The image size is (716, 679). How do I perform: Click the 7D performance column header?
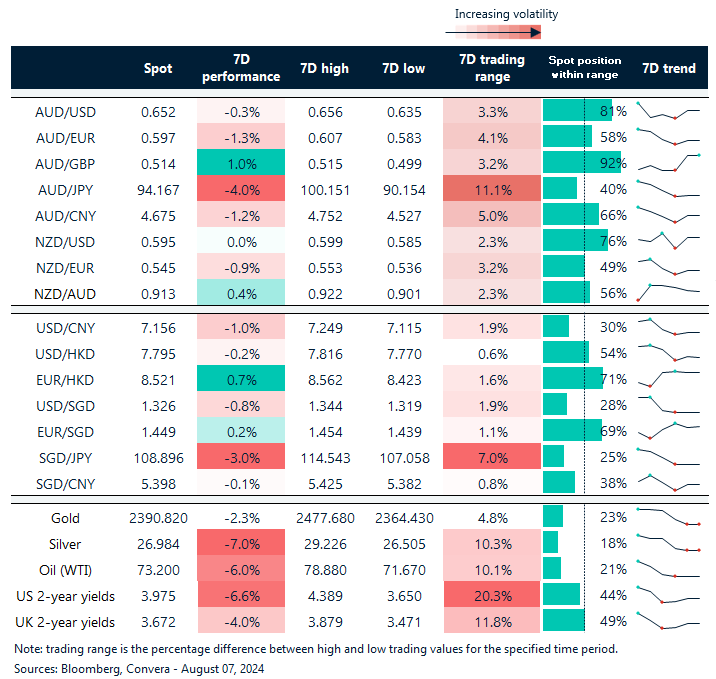[x=241, y=68]
